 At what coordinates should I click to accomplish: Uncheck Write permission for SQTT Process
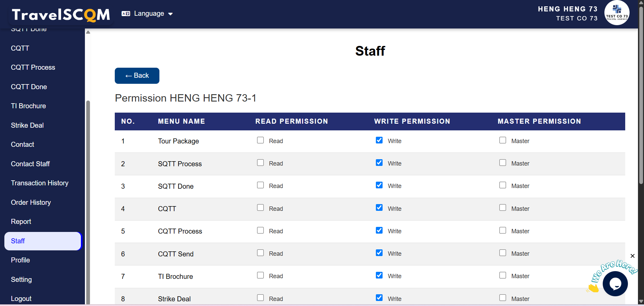[x=379, y=163]
